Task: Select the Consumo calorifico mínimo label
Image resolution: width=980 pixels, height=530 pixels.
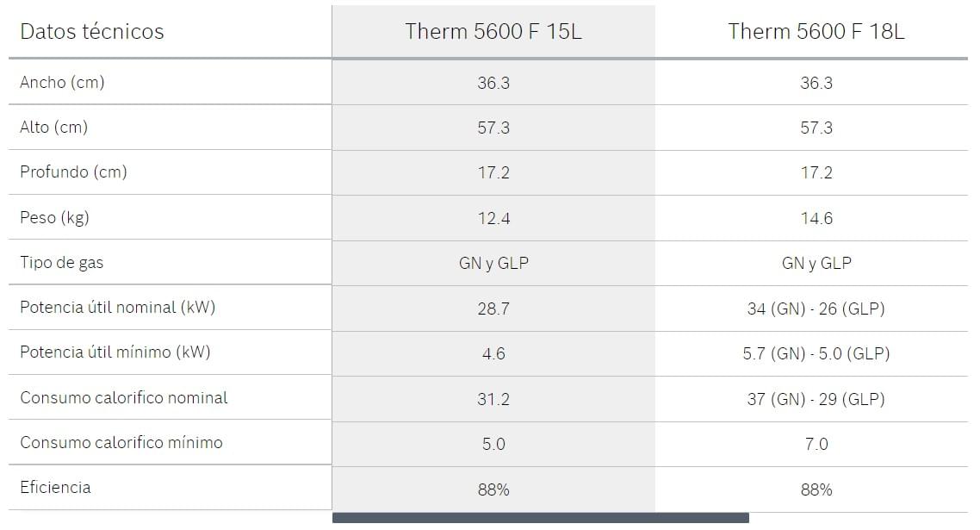Action: [x=121, y=443]
